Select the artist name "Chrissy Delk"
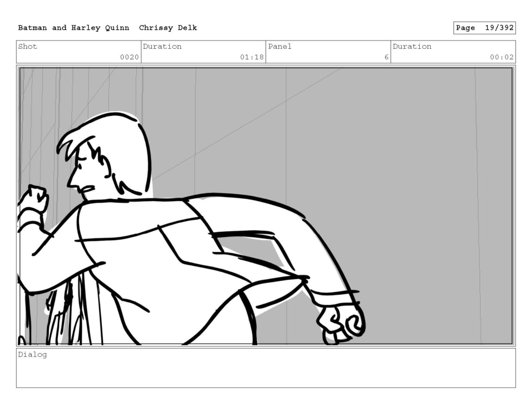 (168, 28)
